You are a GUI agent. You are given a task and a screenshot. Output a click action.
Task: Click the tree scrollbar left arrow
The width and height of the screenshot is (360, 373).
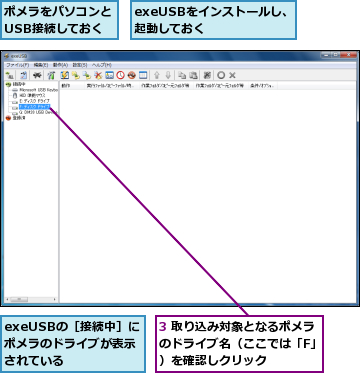[x=7, y=299]
